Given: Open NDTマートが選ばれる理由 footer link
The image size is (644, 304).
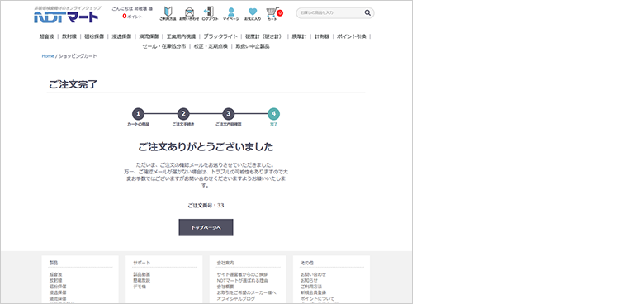Looking at the screenshot, I should [243, 280].
